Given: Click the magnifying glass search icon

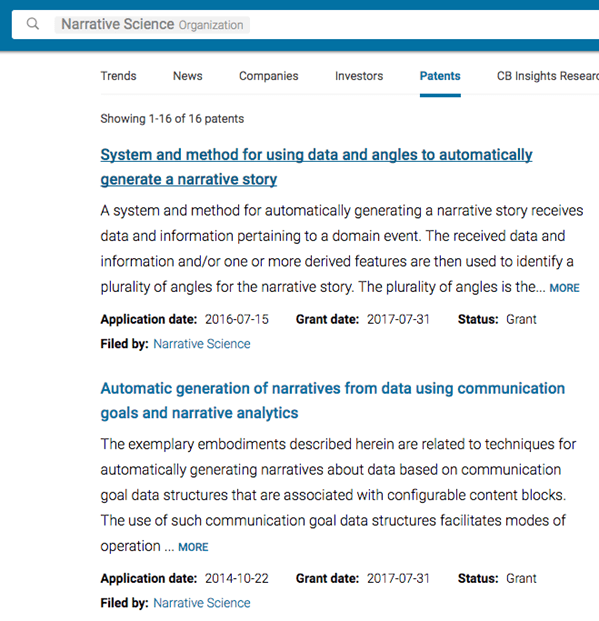Looking at the screenshot, I should pyautogui.click(x=33, y=24).
